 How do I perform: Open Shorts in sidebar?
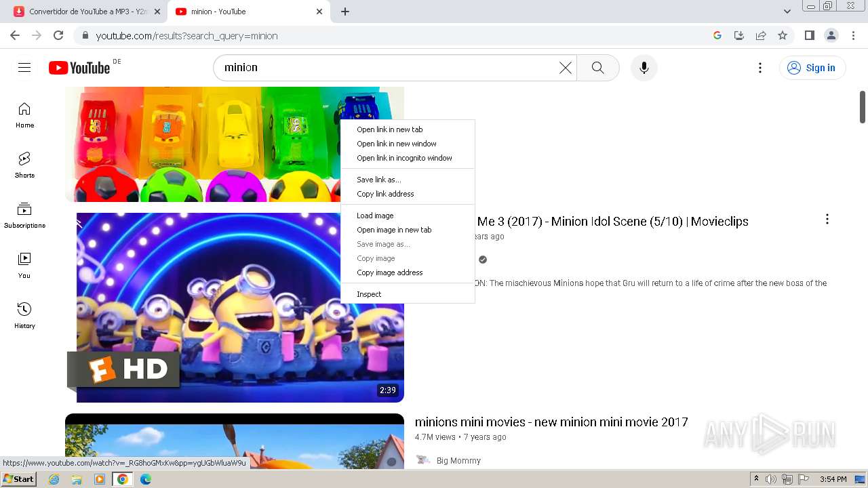(24, 166)
